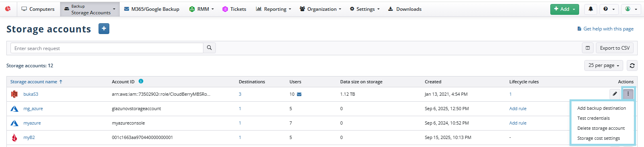The image size is (644, 147).
Task: Open the bukaS3 storage account
Action: click(x=31, y=94)
